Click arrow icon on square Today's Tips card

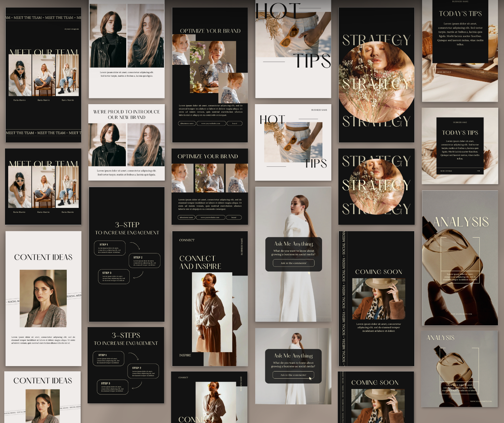478,171
